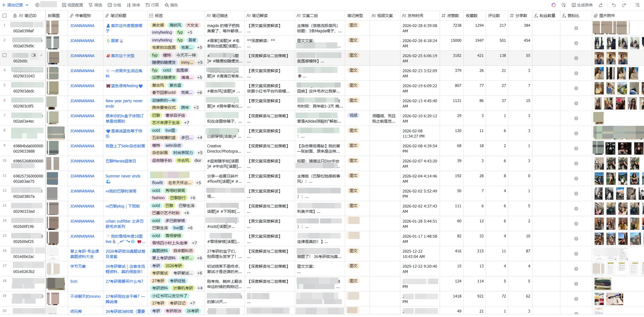The image size is (644, 317).
Task: Click the text icon in 笔记解读 header
Action: pos(249,16)
